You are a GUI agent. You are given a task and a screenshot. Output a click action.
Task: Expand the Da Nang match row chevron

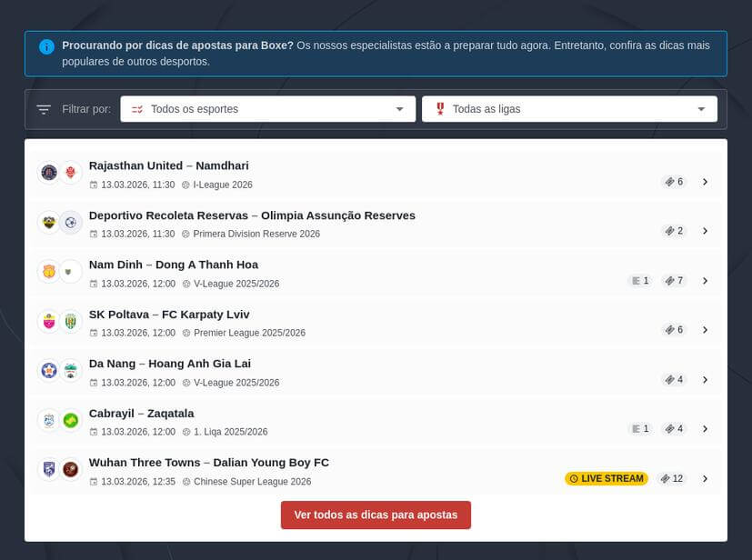click(705, 379)
